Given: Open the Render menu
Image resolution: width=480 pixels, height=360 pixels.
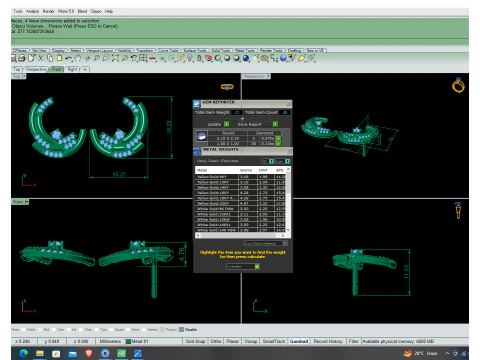Looking at the screenshot, I should tap(48, 11).
